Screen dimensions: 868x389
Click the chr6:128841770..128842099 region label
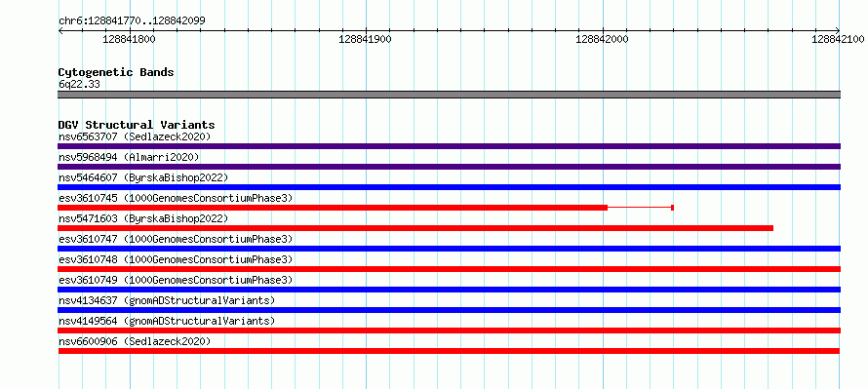click(x=132, y=21)
